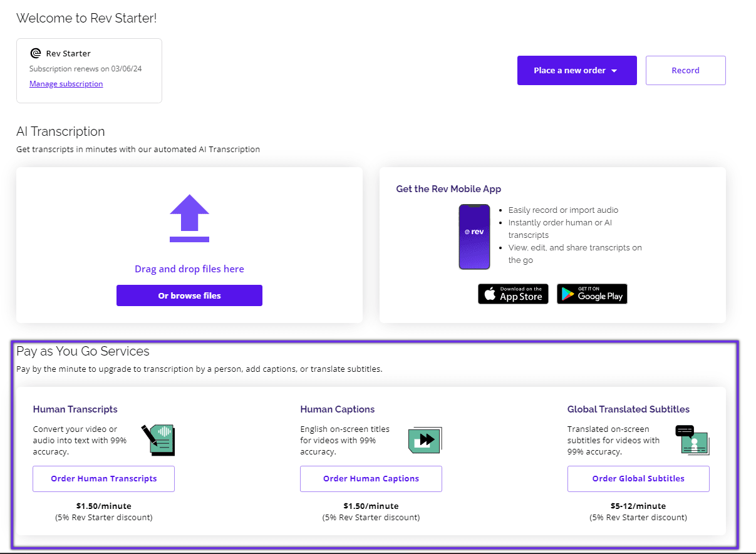Screen dimensions: 756x554
Task: Click the Record button
Action: (686, 70)
